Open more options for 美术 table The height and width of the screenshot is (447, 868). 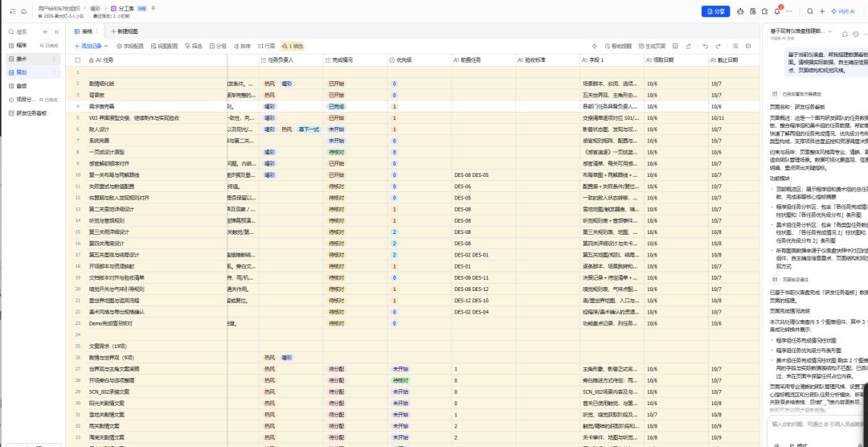pos(55,59)
